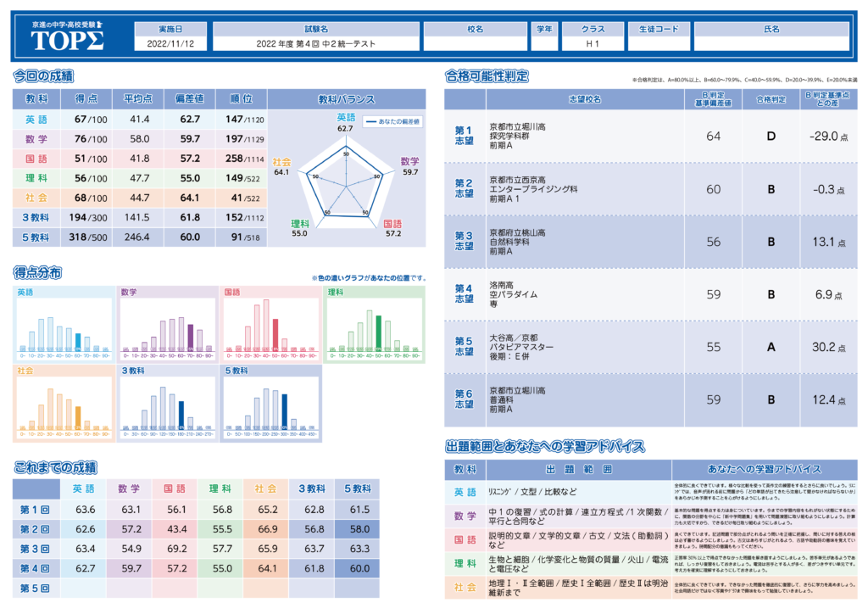868x614 pixels.
Task: Select the 第1志望 row label
Action: (x=464, y=136)
